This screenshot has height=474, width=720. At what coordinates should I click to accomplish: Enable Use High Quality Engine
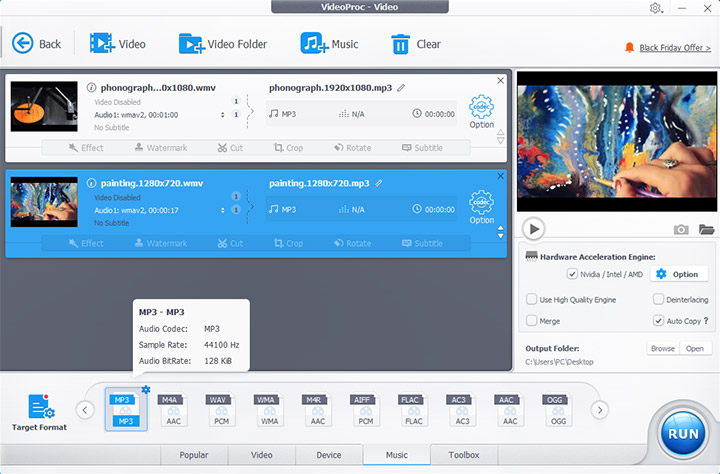[531, 299]
